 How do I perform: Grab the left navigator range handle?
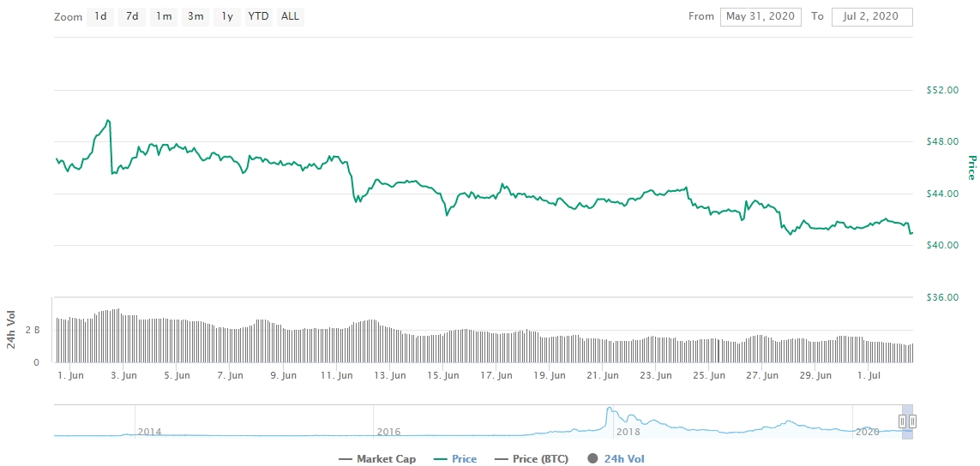903,421
